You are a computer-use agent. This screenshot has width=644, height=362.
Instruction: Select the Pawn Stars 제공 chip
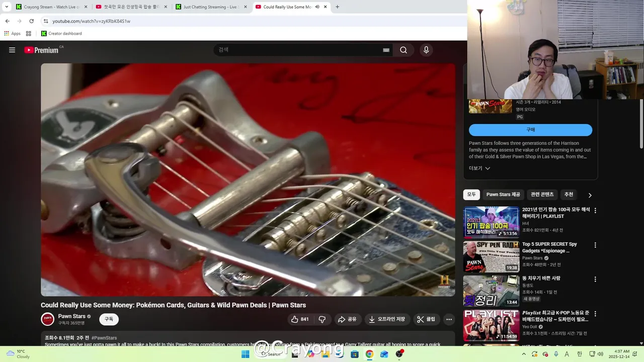[x=503, y=195]
